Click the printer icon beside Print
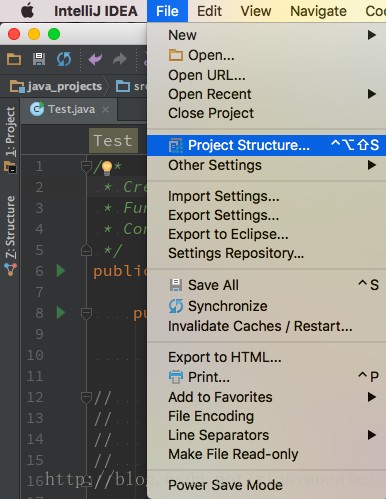The width and height of the screenshot is (386, 499). coord(176,377)
